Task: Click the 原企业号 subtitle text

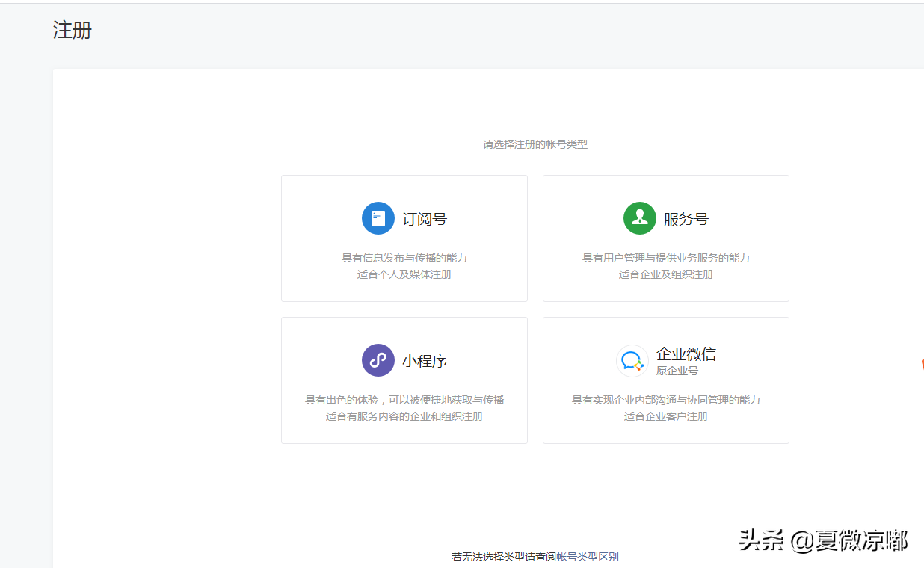Action: coord(677,371)
